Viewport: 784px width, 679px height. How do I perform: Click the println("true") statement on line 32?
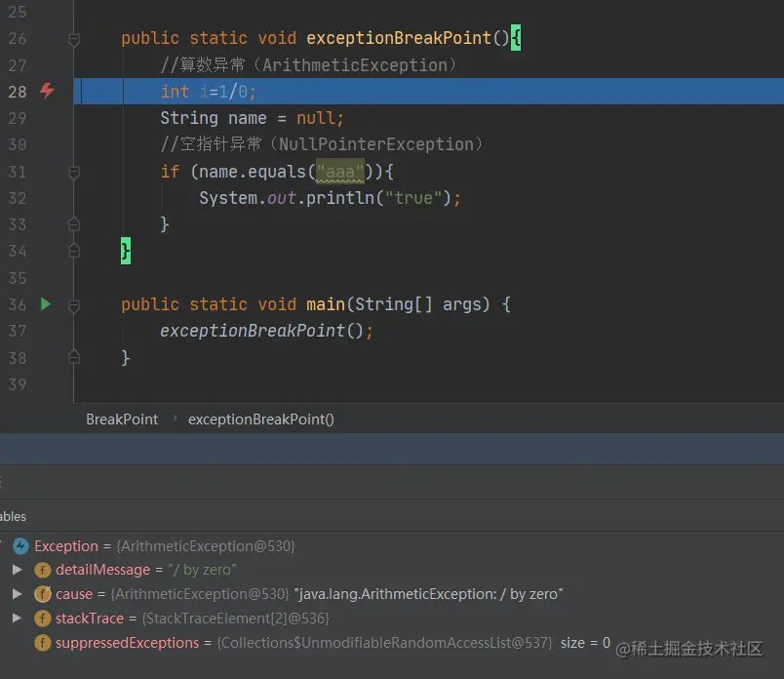330,198
